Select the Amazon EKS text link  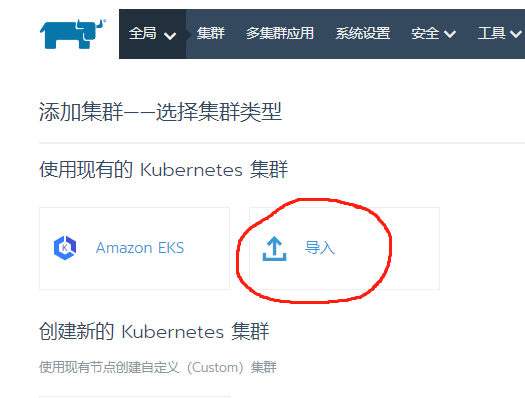(x=140, y=248)
